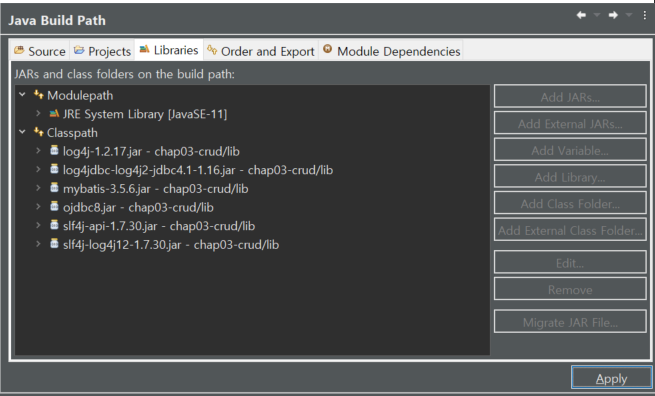Click the slf4j-log4j12-1.7.30.jar jar icon

click(54, 243)
